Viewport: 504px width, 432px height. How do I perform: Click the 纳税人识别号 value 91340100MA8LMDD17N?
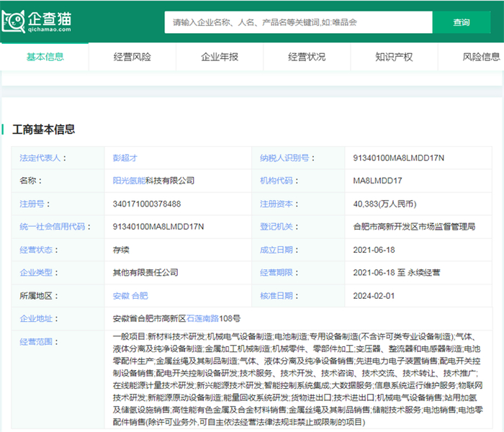[x=399, y=158]
